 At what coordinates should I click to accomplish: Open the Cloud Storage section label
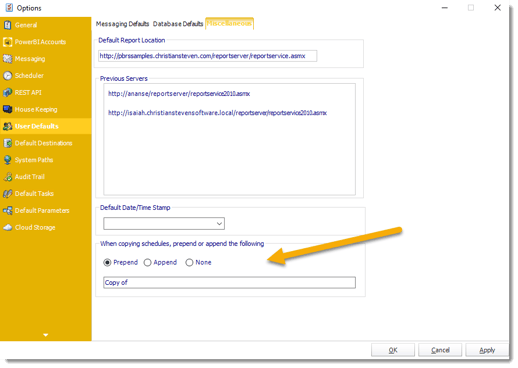pos(35,228)
